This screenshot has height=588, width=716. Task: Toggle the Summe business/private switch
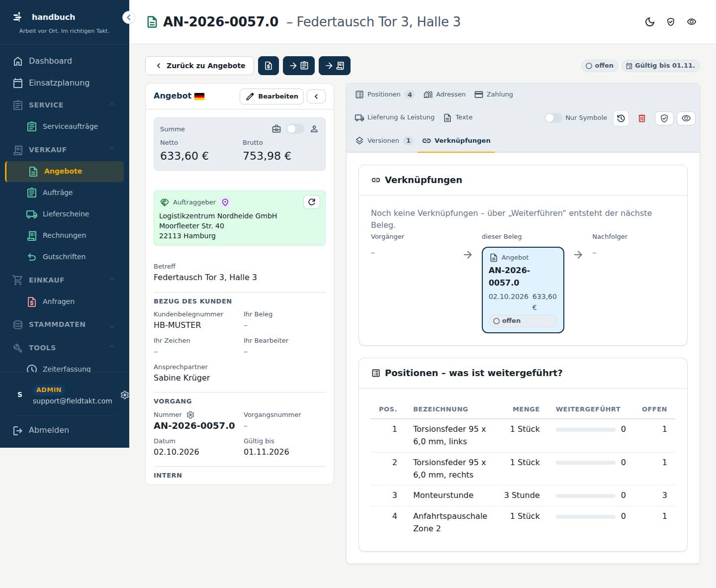point(295,129)
